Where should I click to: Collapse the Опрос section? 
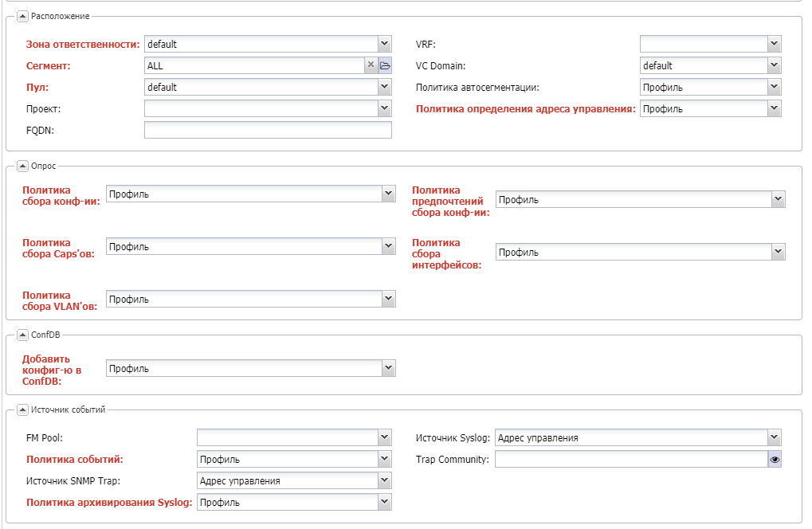[22, 166]
